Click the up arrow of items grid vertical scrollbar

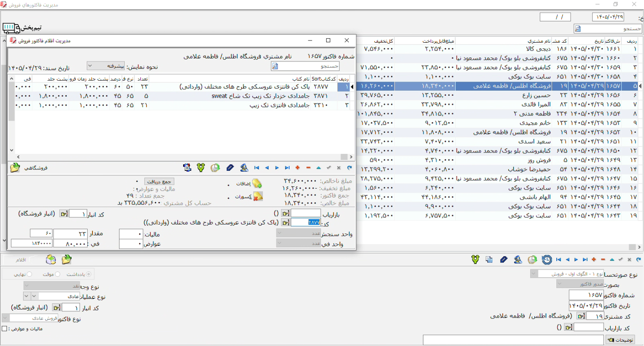pyautogui.click(x=11, y=78)
